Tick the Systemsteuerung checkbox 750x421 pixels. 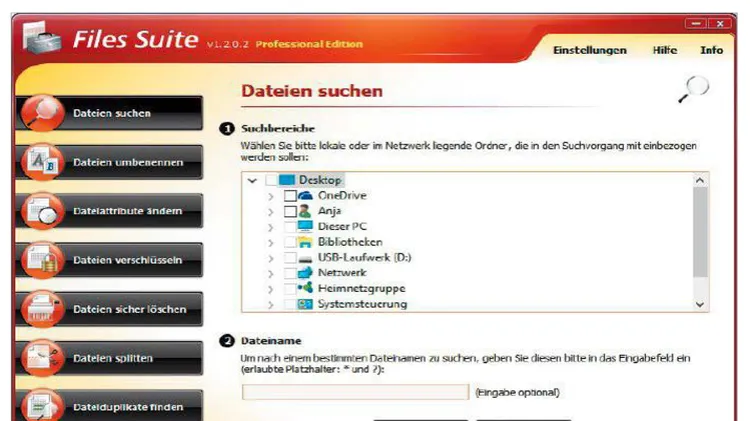pyautogui.click(x=290, y=304)
